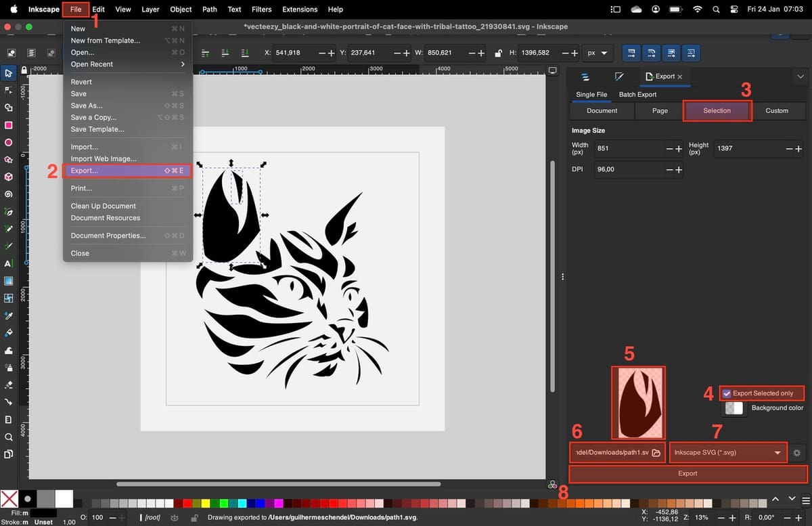Select the Calligraphy tool

point(8,246)
